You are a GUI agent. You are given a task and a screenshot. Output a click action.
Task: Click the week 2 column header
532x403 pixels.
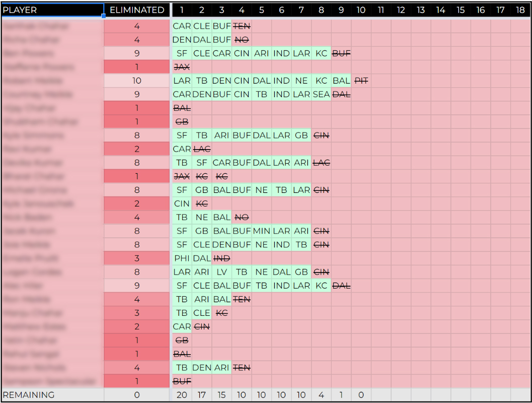pos(202,10)
